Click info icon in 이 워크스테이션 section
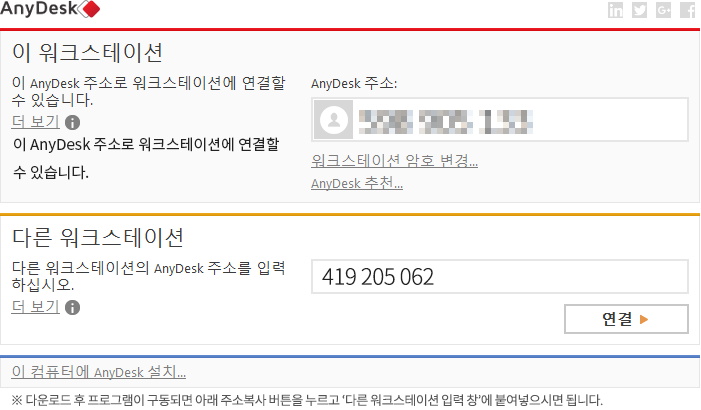The image size is (701, 410). (x=72, y=122)
